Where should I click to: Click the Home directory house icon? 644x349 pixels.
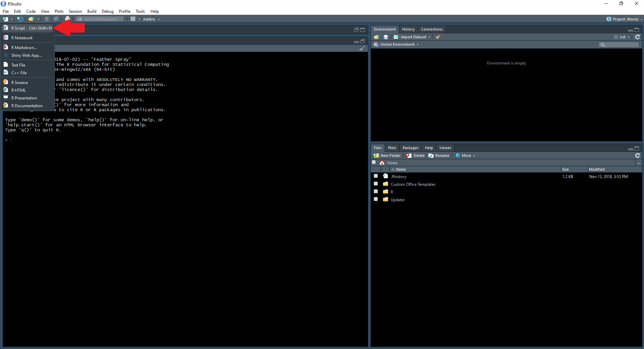point(382,163)
